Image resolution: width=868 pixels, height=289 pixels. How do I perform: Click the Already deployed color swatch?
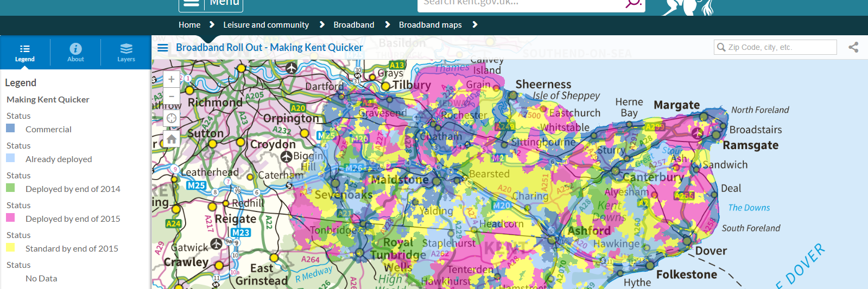10,158
